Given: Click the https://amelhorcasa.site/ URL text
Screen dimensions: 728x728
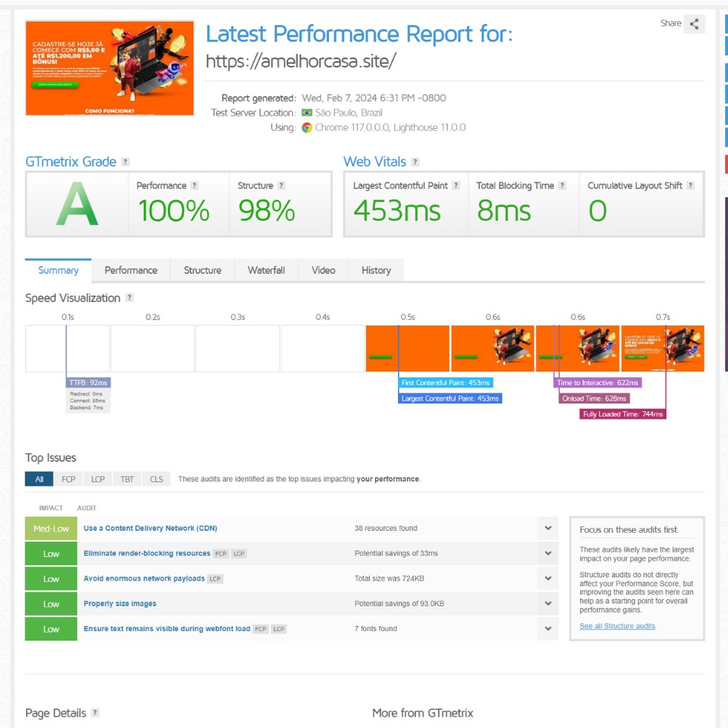Looking at the screenshot, I should pyautogui.click(x=301, y=61).
